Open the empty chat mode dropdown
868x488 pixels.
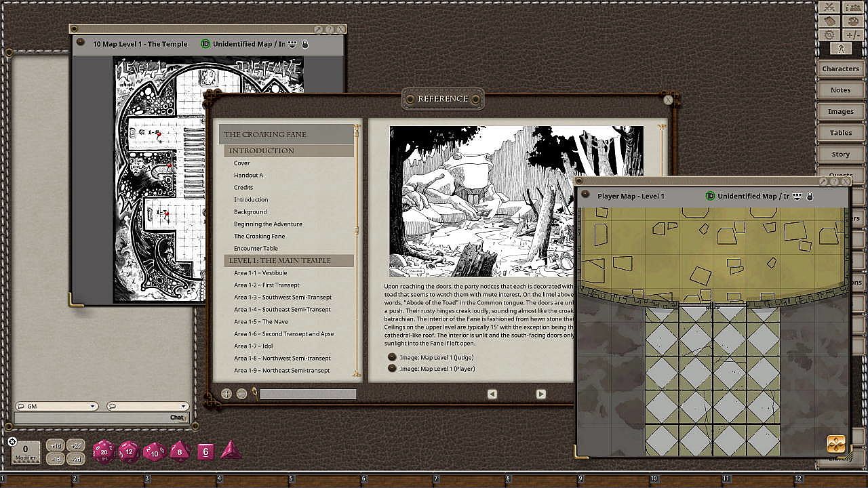point(147,407)
